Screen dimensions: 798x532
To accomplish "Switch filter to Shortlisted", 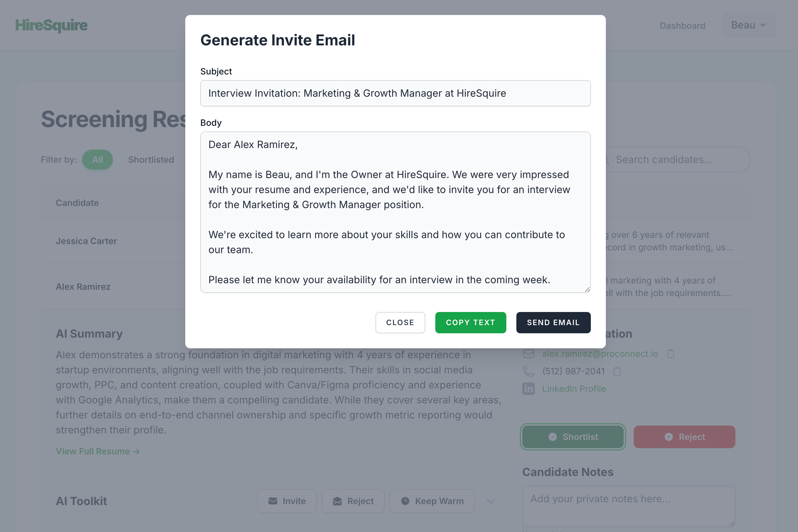I will (151, 160).
